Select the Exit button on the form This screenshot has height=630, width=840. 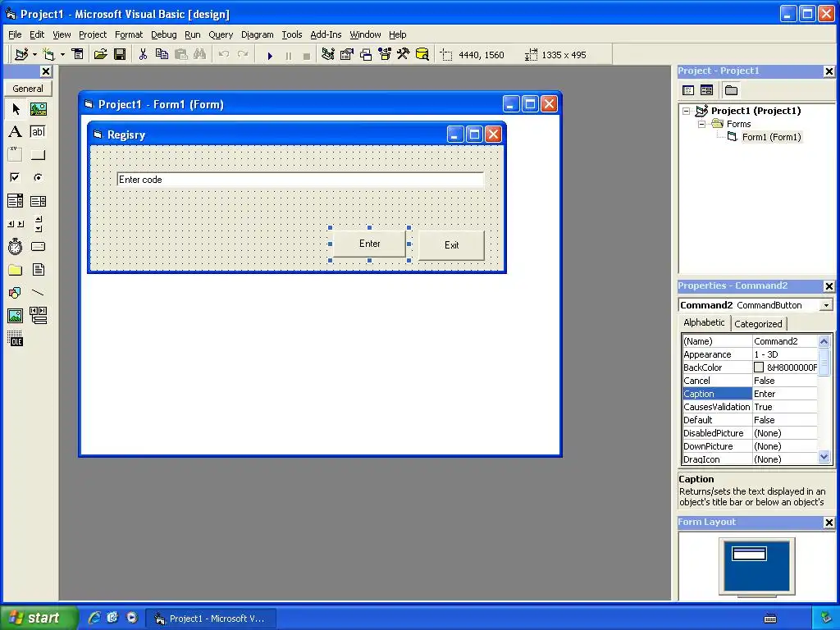tap(451, 245)
